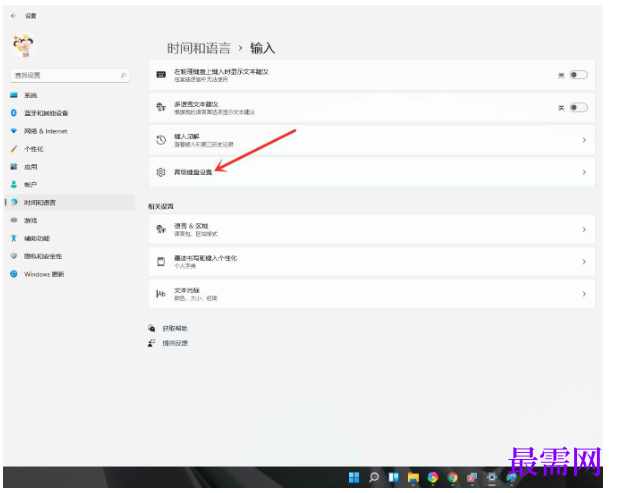Select 时间和语言 in the sidebar
The width and height of the screenshot is (620, 493).
click(70, 202)
